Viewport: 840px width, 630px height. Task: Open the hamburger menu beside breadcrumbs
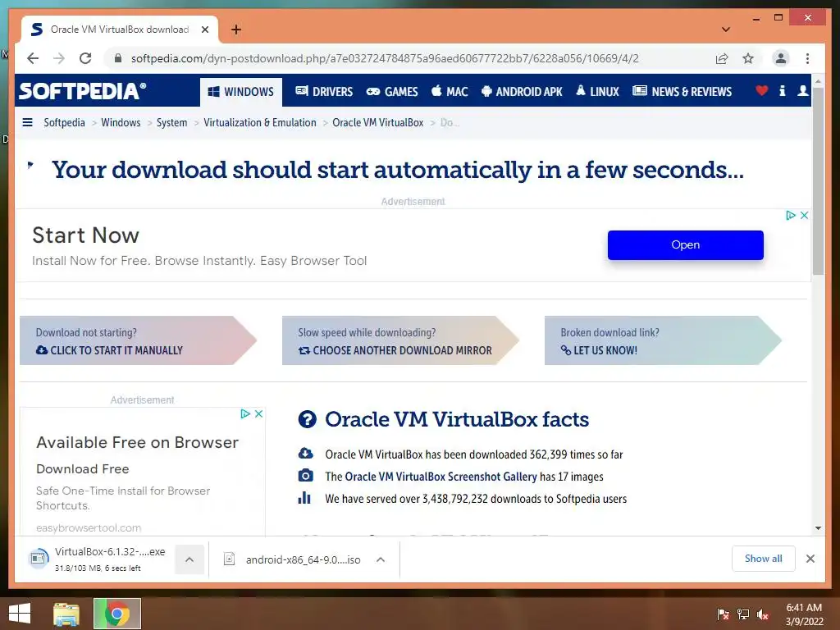[x=27, y=123]
